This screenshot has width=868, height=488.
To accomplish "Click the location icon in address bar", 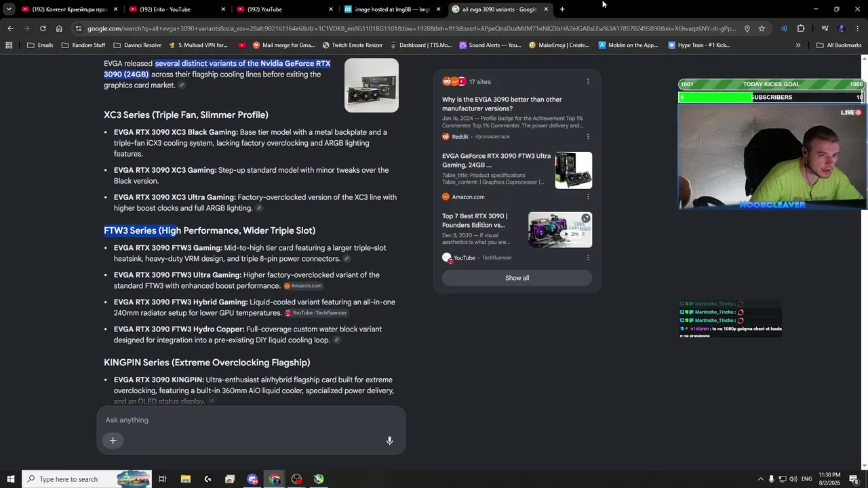I will (x=747, y=28).
